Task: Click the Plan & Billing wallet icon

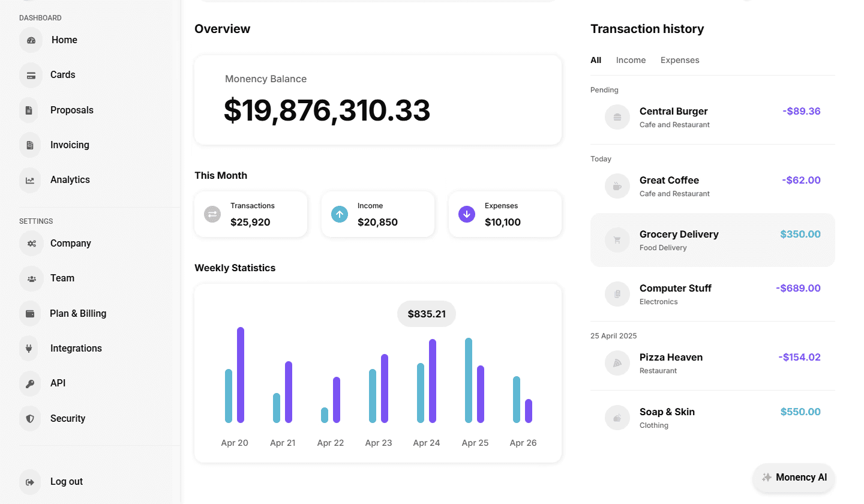Action: tap(30, 313)
